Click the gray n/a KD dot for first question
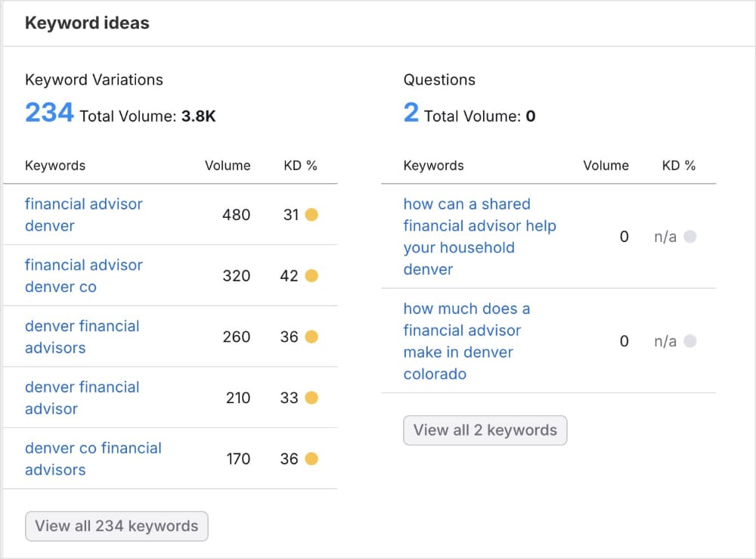The width and height of the screenshot is (756, 559). coord(690,236)
